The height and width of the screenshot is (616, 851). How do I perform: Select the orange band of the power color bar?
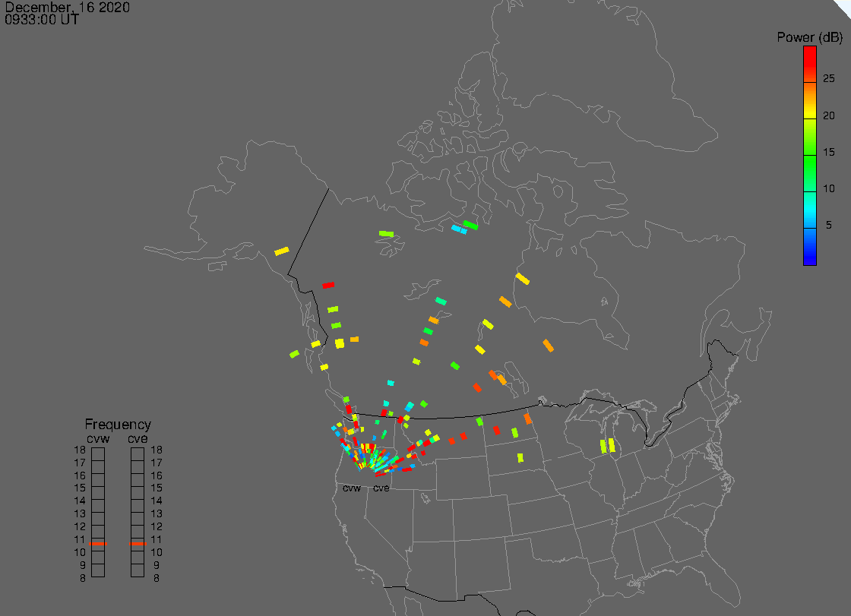pos(810,92)
